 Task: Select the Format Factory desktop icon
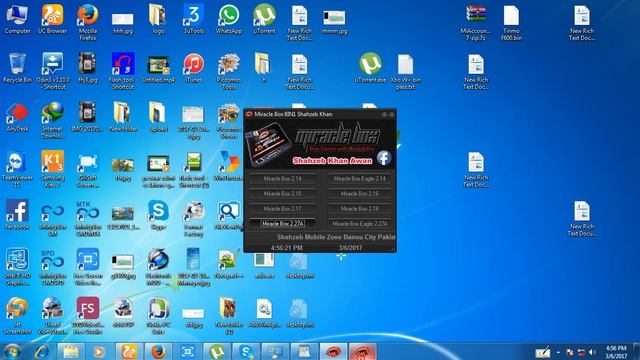coord(193,218)
